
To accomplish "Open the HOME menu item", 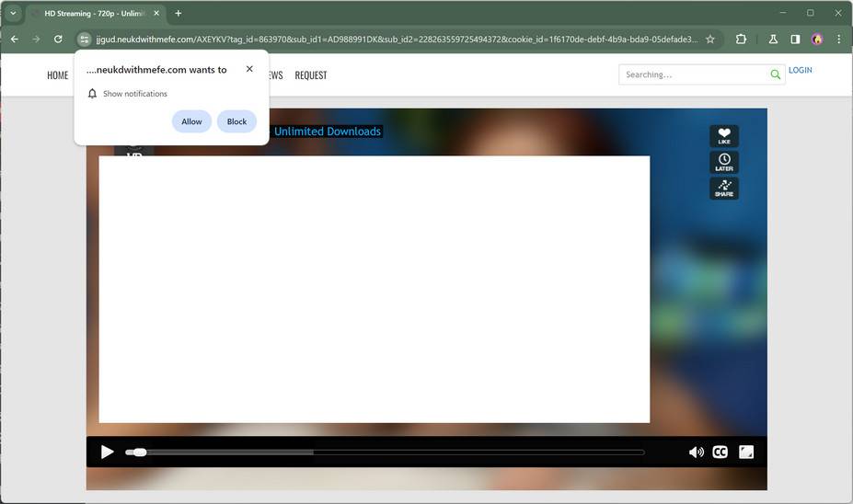I will tap(58, 75).
